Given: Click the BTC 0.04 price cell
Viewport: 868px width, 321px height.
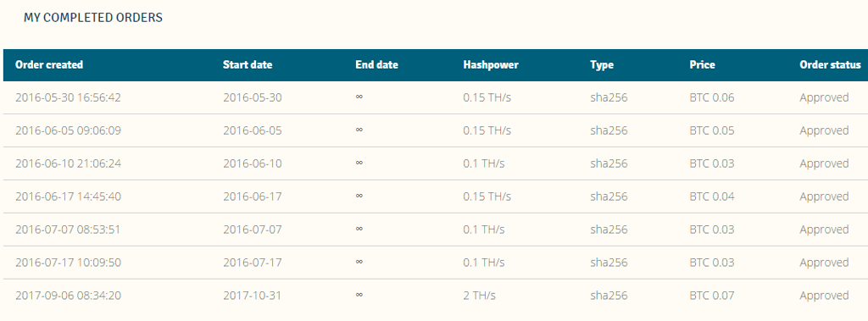Looking at the screenshot, I should coord(712,196).
